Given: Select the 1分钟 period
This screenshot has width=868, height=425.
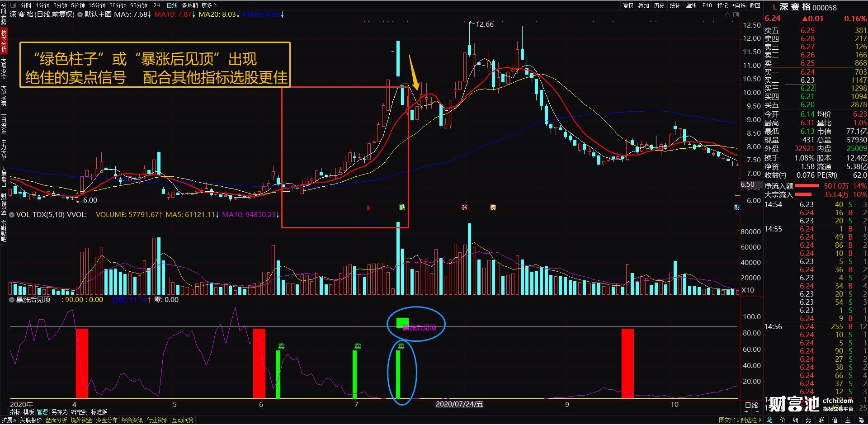Looking at the screenshot, I should [43, 5].
